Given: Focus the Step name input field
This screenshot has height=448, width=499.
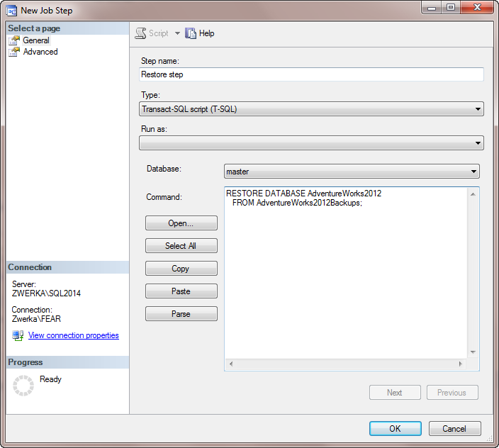Looking at the screenshot, I should 311,74.
